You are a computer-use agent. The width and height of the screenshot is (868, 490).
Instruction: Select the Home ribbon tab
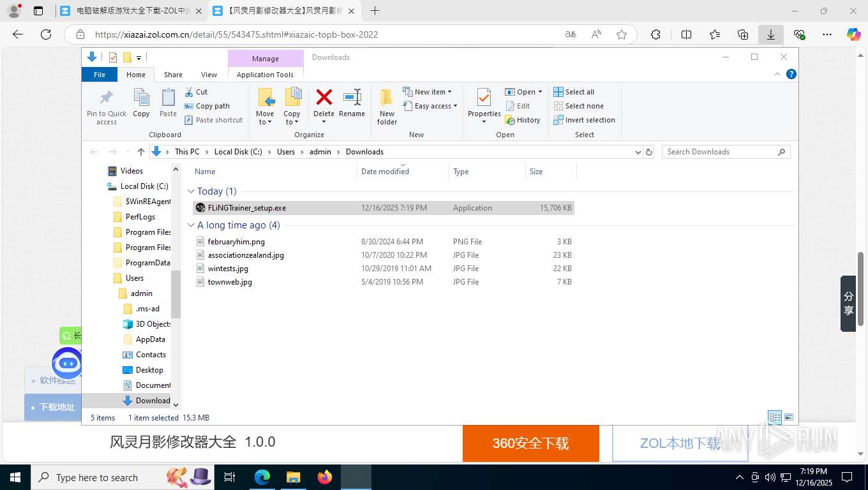coord(136,75)
